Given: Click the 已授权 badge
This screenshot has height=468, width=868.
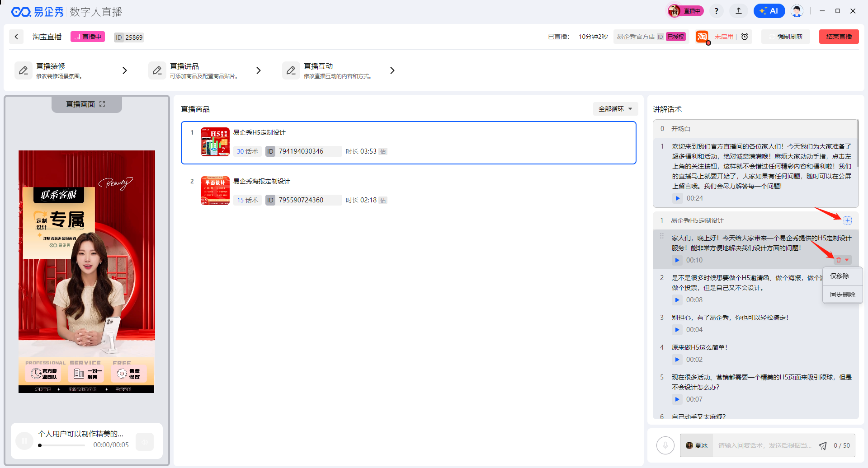Looking at the screenshot, I should [676, 37].
